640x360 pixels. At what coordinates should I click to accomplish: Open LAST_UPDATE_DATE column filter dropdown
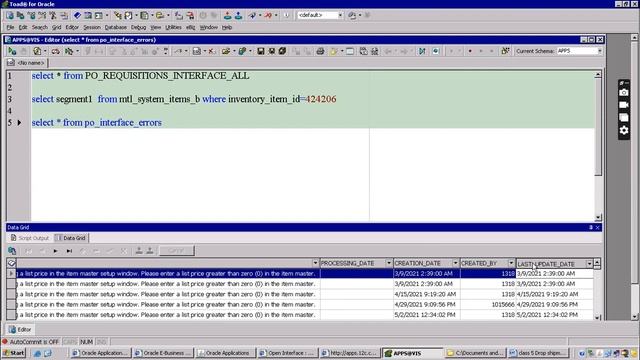click(x=589, y=264)
